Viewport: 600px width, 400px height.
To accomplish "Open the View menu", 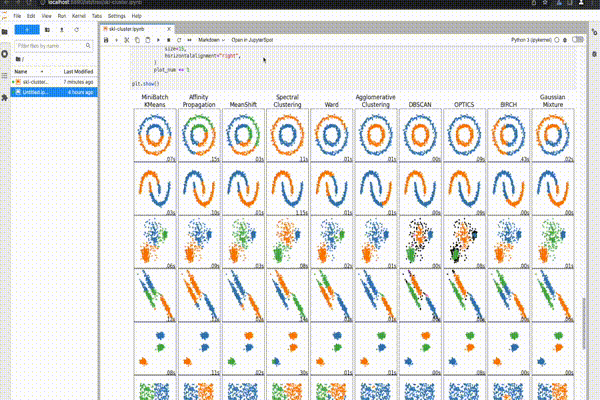I will point(46,16).
